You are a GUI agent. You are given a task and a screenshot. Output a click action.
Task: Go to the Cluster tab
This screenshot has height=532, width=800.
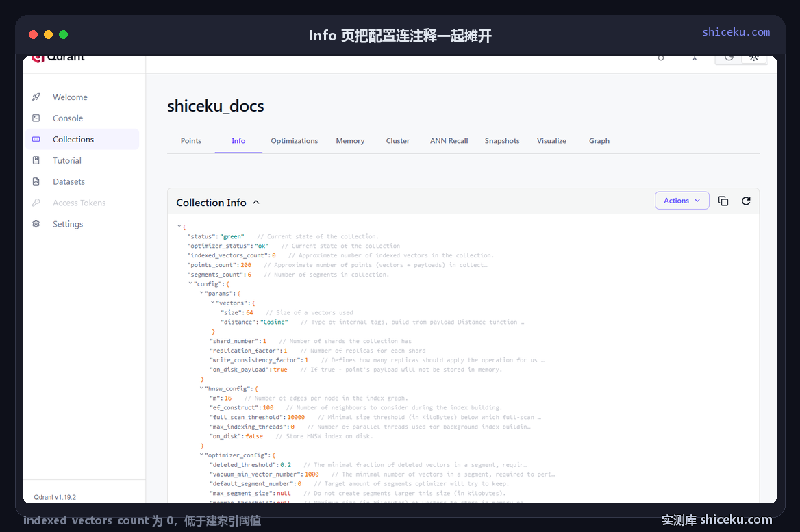pos(397,141)
